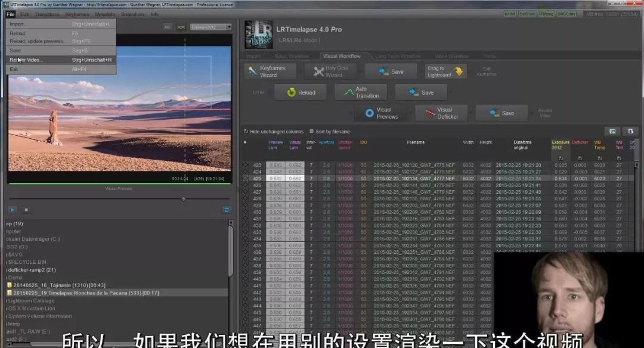This screenshot has height=348, width=644.
Task: Open the $RECYCLE.BIN folder
Action: [27, 262]
